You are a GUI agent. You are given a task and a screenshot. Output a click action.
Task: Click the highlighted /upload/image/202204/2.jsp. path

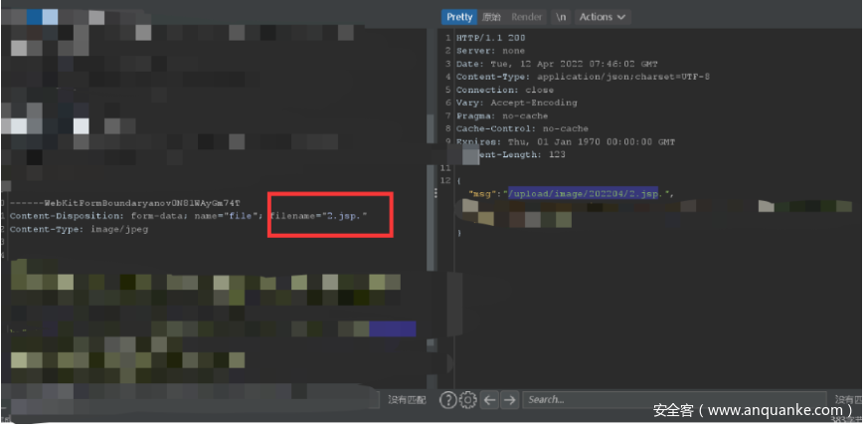(x=583, y=193)
